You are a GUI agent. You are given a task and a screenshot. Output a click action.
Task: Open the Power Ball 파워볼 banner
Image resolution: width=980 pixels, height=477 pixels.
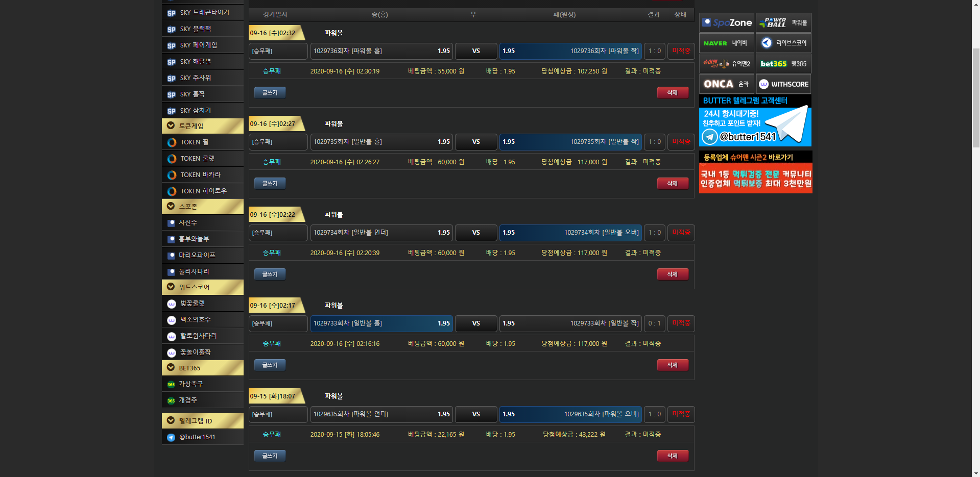coord(783,23)
